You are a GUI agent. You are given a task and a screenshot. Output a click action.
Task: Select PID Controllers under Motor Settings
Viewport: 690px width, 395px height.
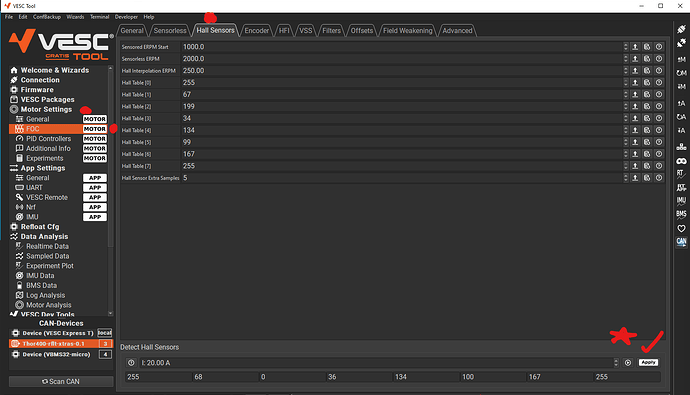pos(48,139)
